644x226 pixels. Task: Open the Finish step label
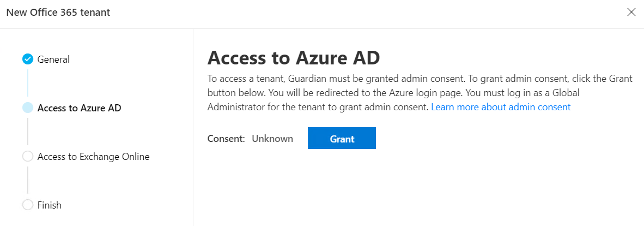click(49, 205)
